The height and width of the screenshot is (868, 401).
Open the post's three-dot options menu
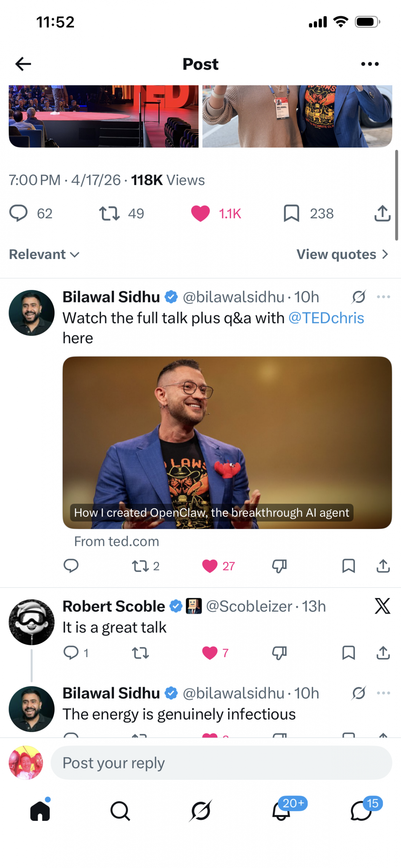369,64
